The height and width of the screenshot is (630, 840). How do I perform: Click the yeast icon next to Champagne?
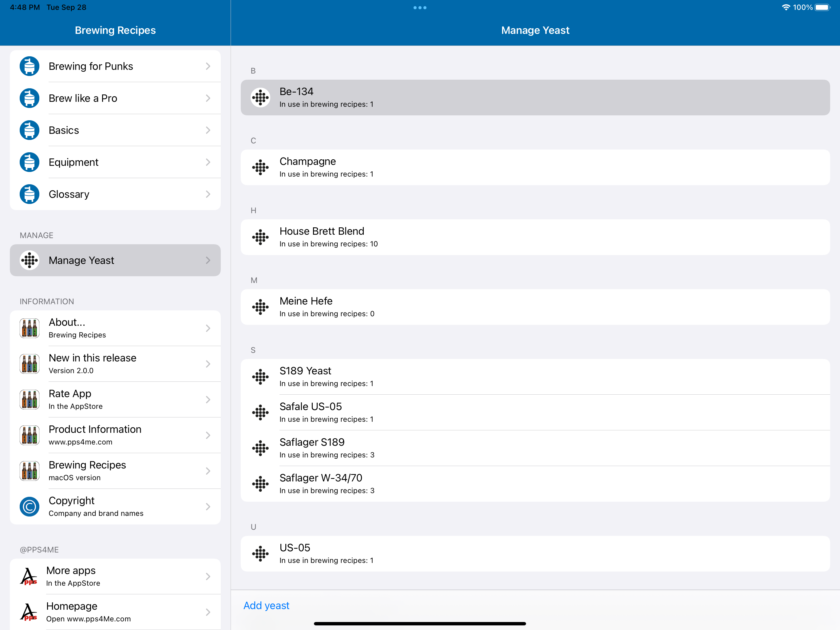(x=260, y=167)
